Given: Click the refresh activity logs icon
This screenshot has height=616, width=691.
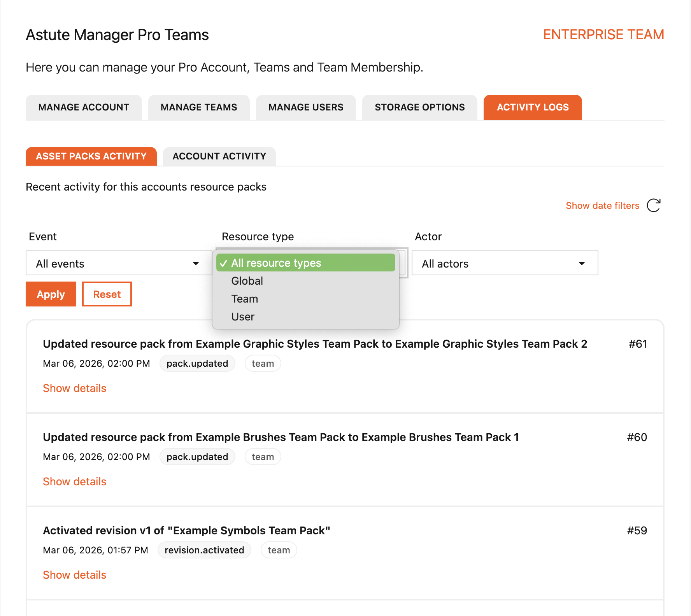Looking at the screenshot, I should point(654,205).
